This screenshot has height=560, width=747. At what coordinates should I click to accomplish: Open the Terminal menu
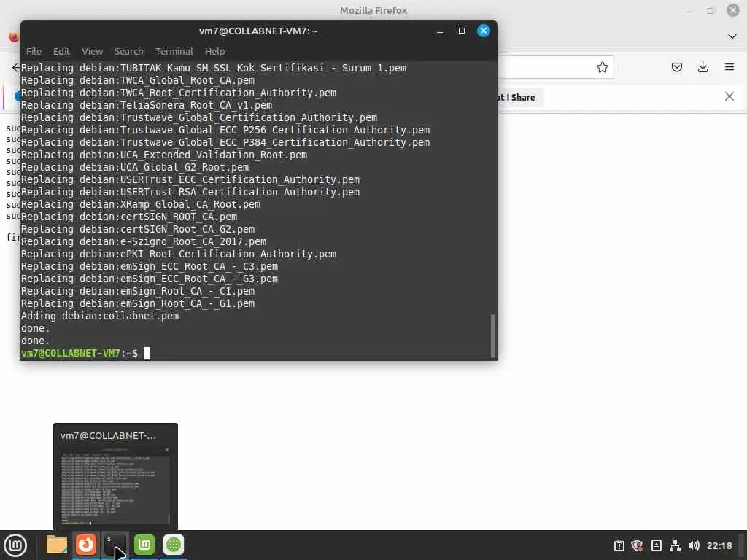click(174, 52)
